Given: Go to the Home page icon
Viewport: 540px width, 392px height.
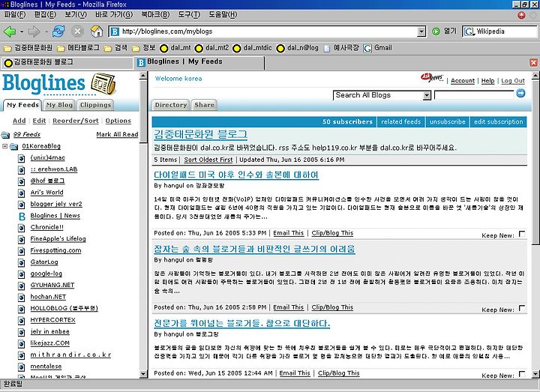Looking at the screenshot, I should coord(97,31).
